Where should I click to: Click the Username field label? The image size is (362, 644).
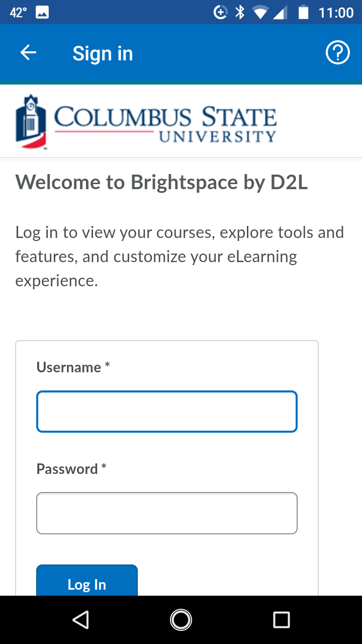pos(69,367)
